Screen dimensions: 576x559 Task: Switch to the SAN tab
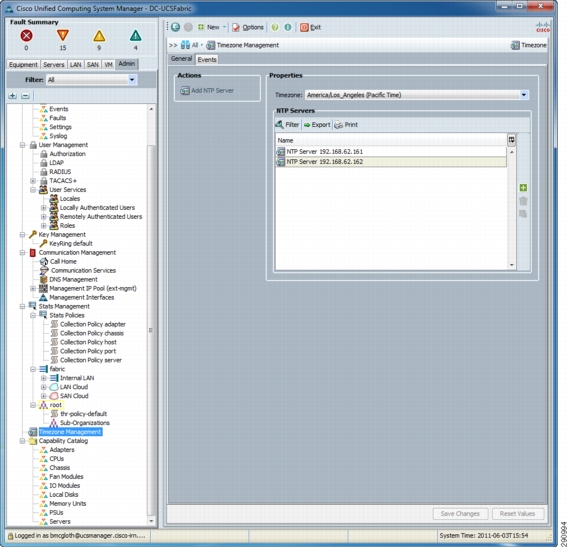(x=93, y=65)
